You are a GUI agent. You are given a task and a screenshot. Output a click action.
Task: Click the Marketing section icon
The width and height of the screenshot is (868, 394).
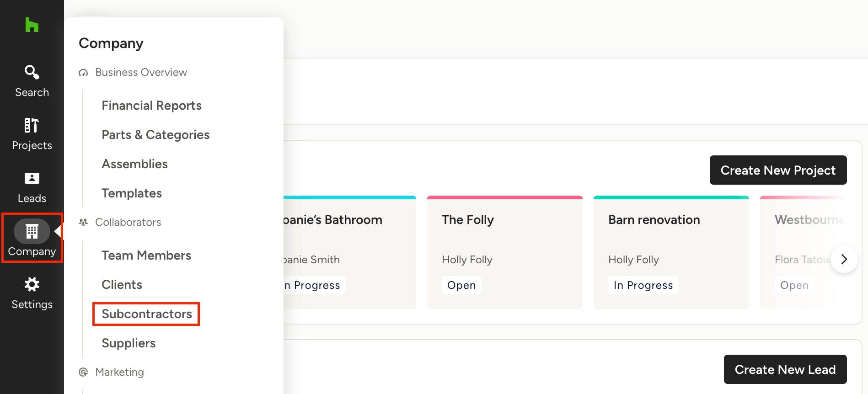pos(83,372)
